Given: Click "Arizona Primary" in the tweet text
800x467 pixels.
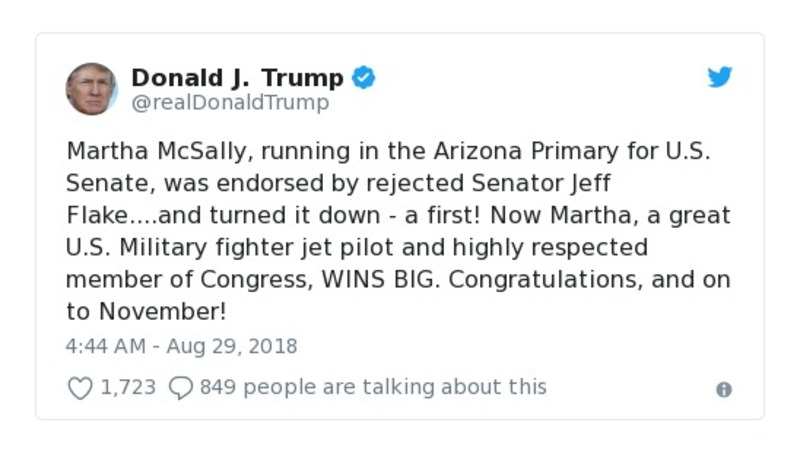Looking at the screenshot, I should click(497, 152).
